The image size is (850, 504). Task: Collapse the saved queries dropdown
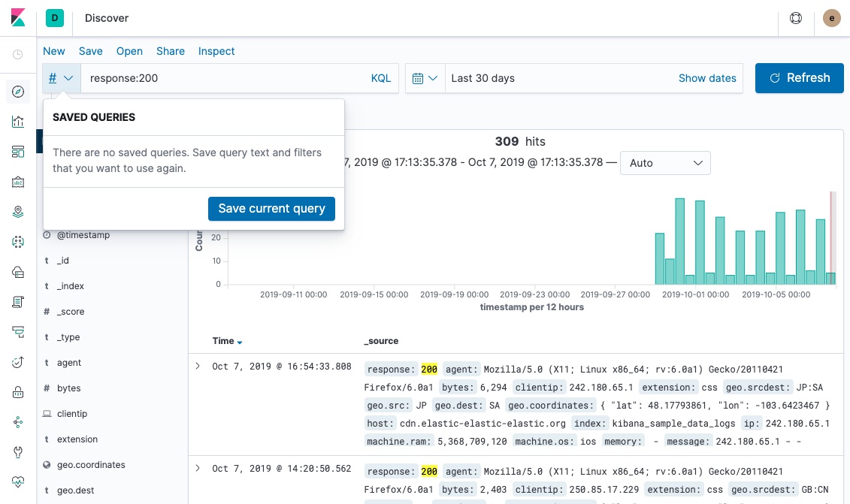[x=61, y=78]
